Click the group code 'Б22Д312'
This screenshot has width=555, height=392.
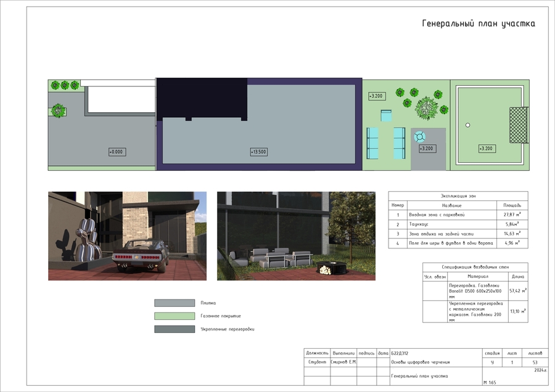tap(400, 353)
